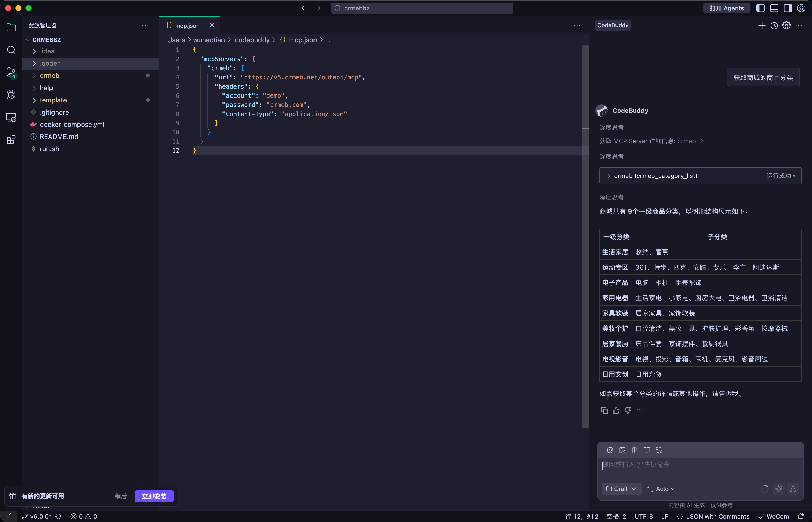Start a new CodeBuddy chat with plus icon
Image resolution: width=812 pixels, height=522 pixels.
pyautogui.click(x=762, y=25)
